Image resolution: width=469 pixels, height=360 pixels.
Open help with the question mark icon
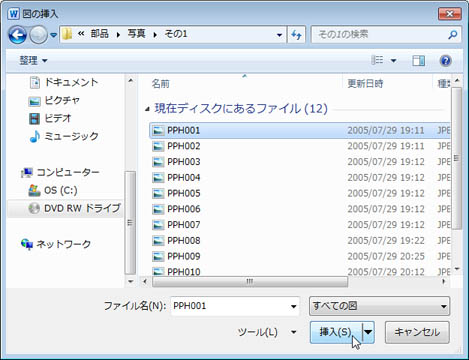(446, 61)
